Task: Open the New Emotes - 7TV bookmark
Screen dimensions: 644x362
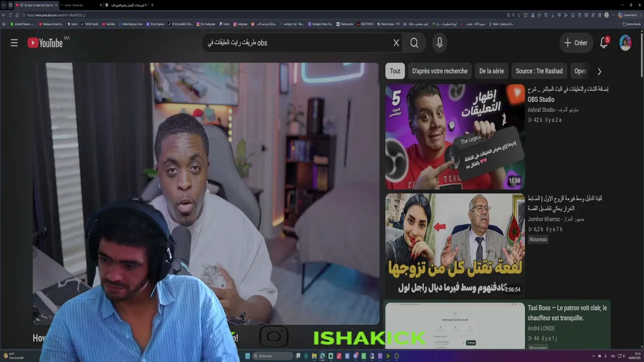Action: [388, 24]
